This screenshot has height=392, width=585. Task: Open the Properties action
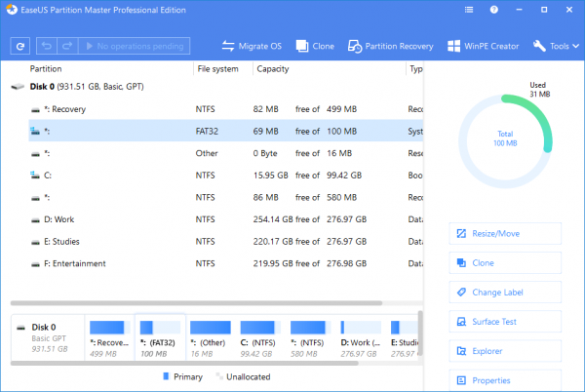pyautogui.click(x=505, y=380)
